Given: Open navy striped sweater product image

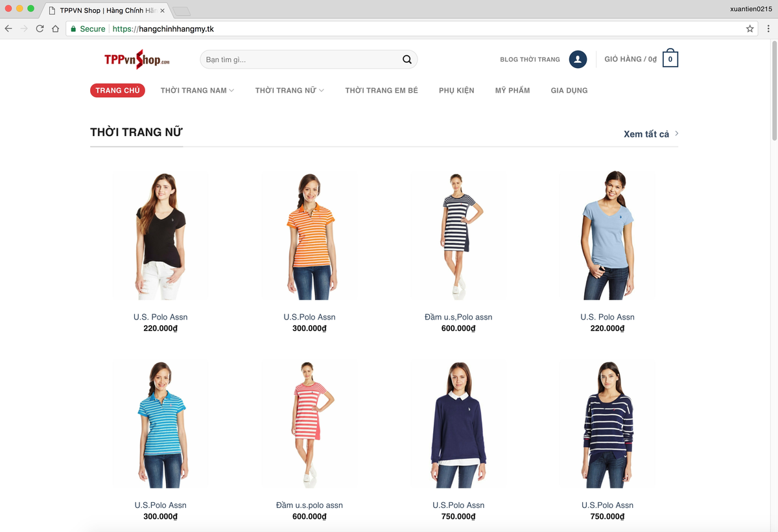Looking at the screenshot, I should (x=607, y=424).
